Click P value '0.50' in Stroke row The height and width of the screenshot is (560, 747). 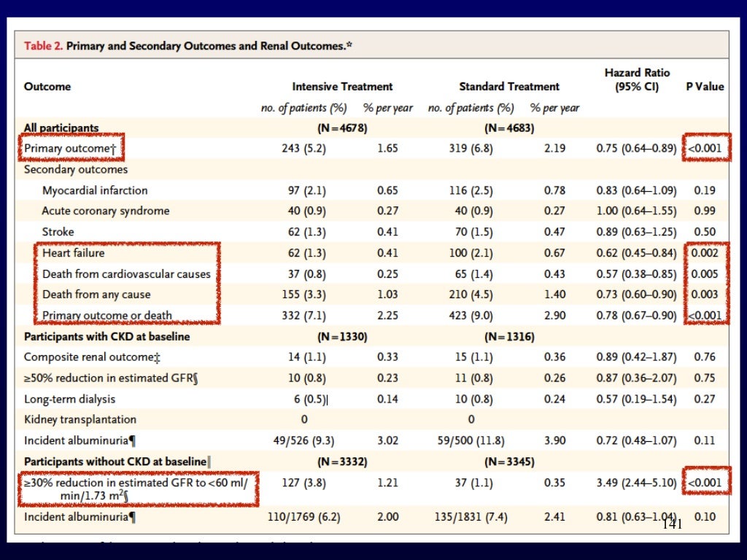704,232
